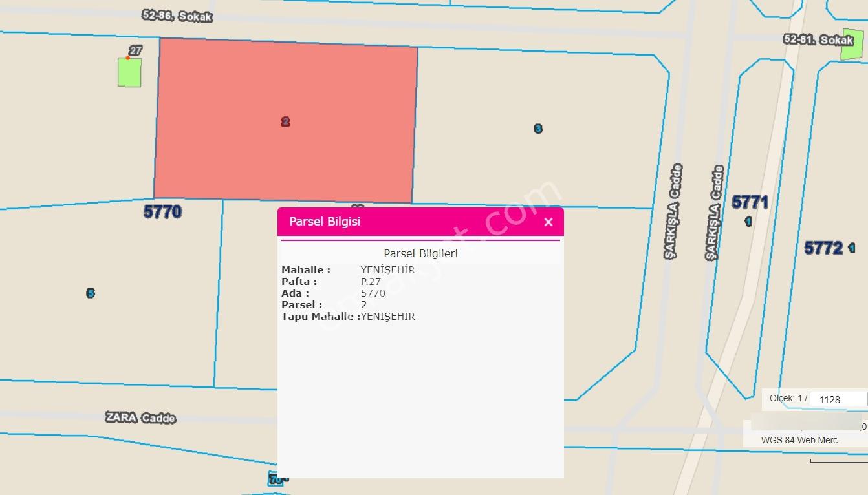Click the 5771 block label on map
This screenshot has width=868, height=495.
point(750,202)
